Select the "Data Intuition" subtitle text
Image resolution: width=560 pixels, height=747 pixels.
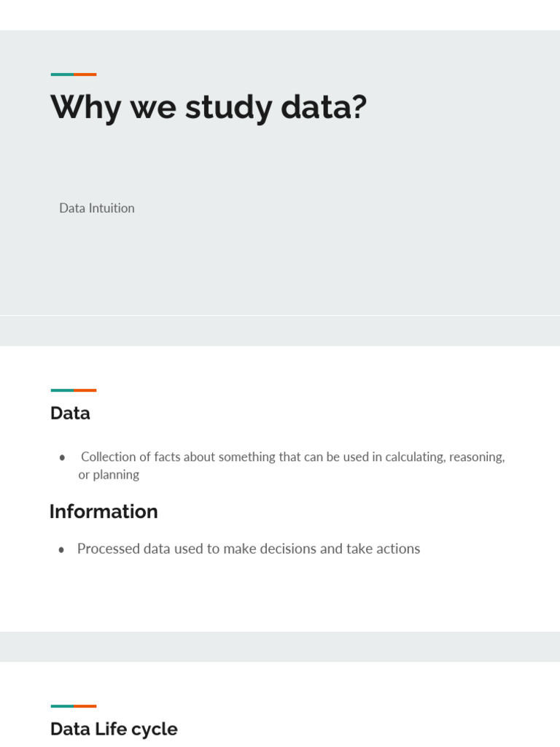pyautogui.click(x=97, y=208)
